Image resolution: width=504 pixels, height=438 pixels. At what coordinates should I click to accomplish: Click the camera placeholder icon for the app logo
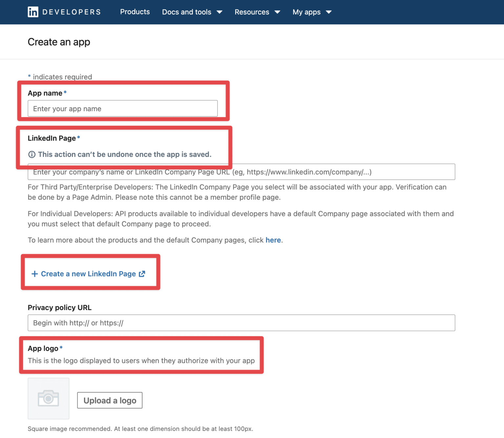[x=48, y=398]
